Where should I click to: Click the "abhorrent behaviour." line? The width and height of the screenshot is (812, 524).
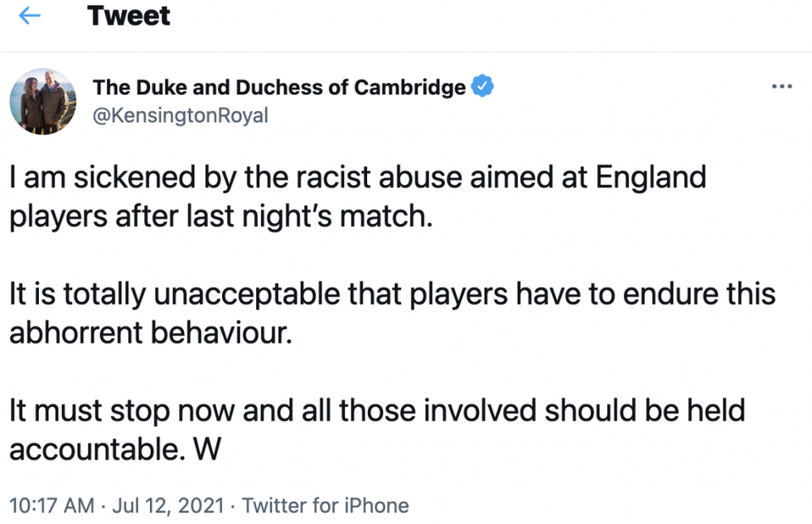pyautogui.click(x=151, y=331)
